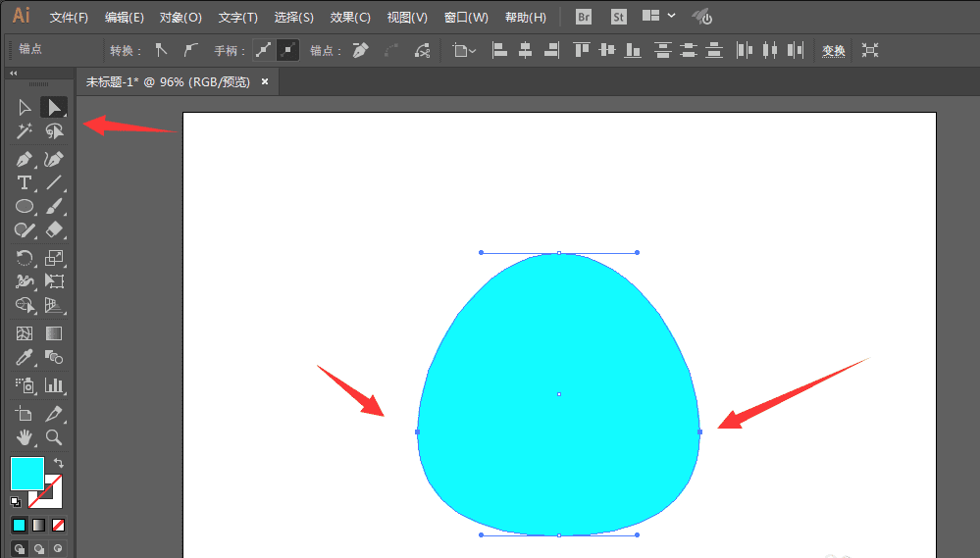The height and width of the screenshot is (558, 980).
Task: Select the Lasso tool
Action: (54, 131)
